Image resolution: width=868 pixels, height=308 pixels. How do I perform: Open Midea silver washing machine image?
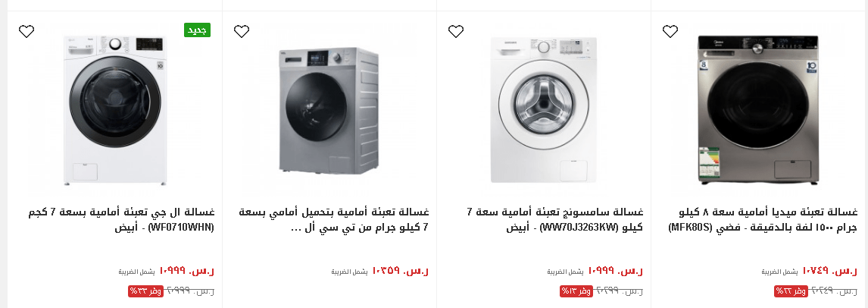pyautogui.click(x=758, y=110)
